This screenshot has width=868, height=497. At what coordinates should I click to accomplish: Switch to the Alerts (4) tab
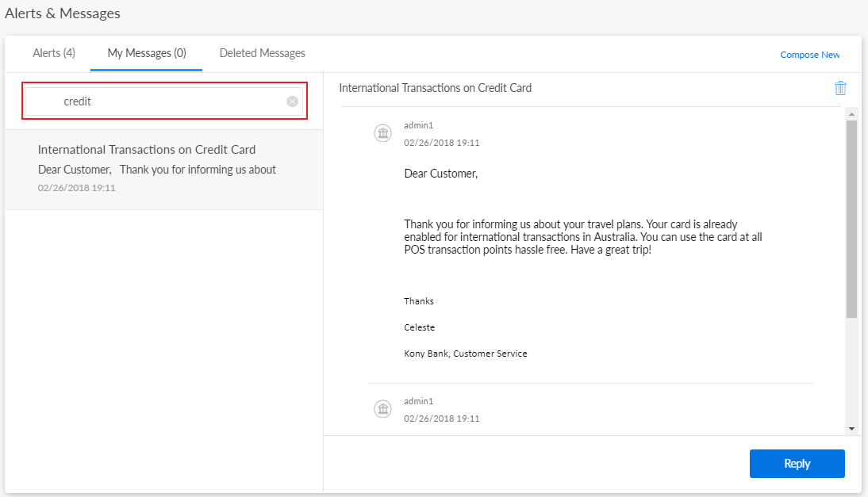pos(54,53)
